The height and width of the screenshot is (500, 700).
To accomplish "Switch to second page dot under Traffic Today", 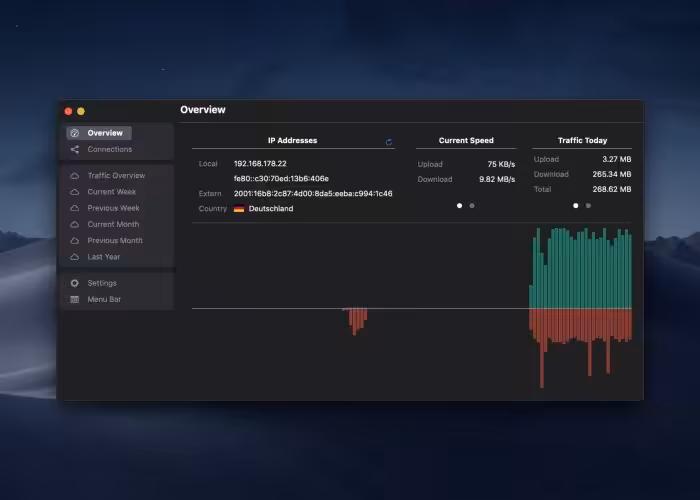I will [x=588, y=206].
